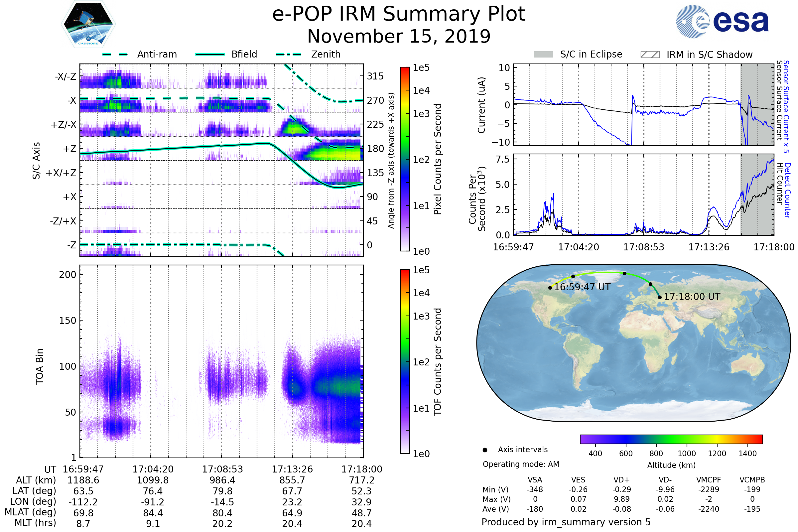Click the 16:59:47 UT start point on map

(550, 288)
